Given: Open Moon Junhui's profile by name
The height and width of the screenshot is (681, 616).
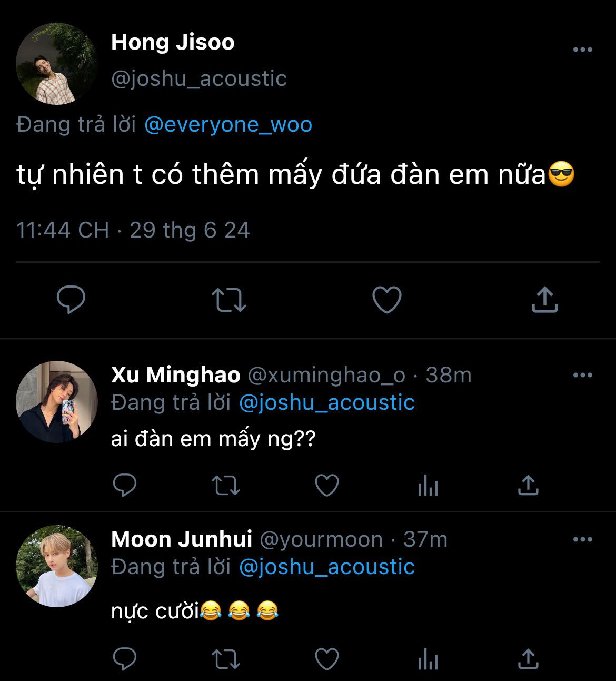Looking at the screenshot, I should [x=182, y=539].
